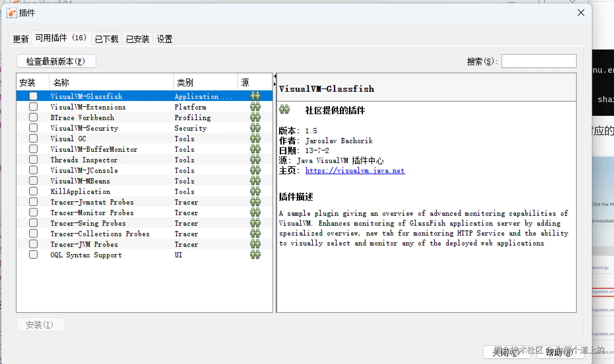Click the source icon in Tracer-Monitor Probes row
The height and width of the screenshot is (364, 614).
coord(255,212)
